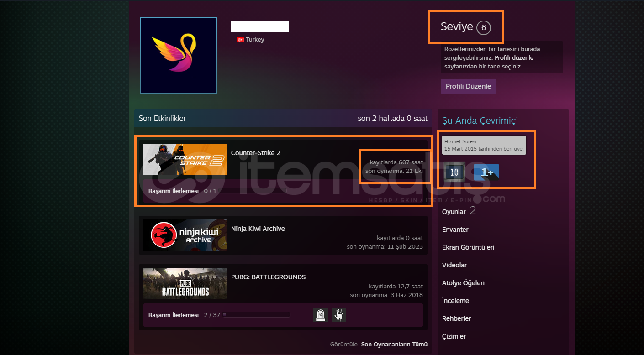
Task: Click 'son oynanma: 21 Eki' text
Action: [x=394, y=171]
